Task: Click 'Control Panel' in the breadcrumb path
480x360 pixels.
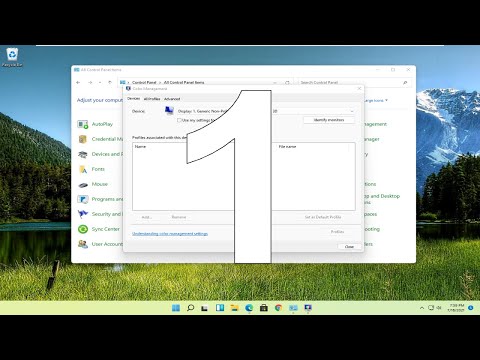Action: point(144,82)
